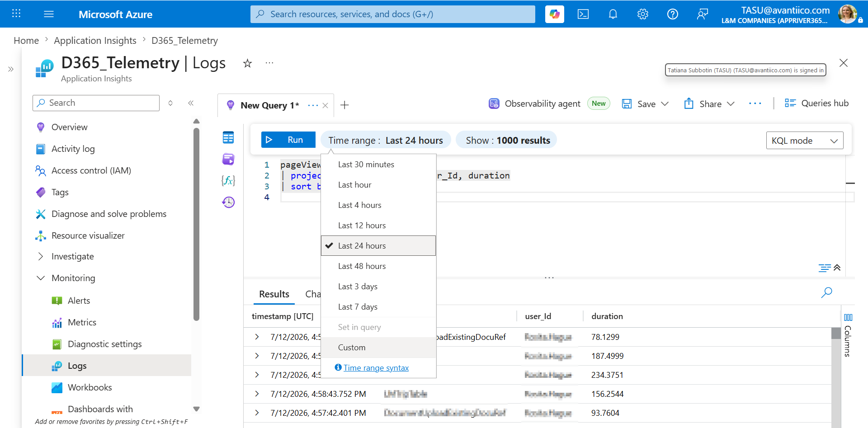
Task: Select Last 7 days time range
Action: pyautogui.click(x=378, y=307)
